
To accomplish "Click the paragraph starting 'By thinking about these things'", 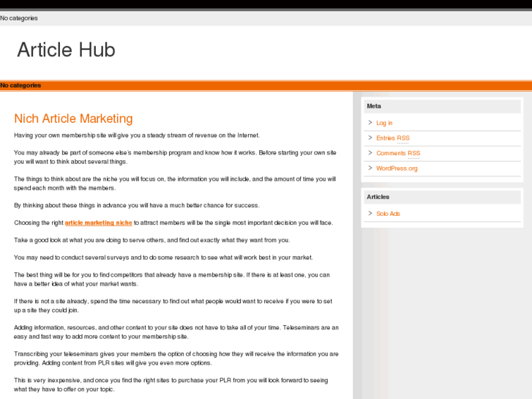I will pos(137,206).
